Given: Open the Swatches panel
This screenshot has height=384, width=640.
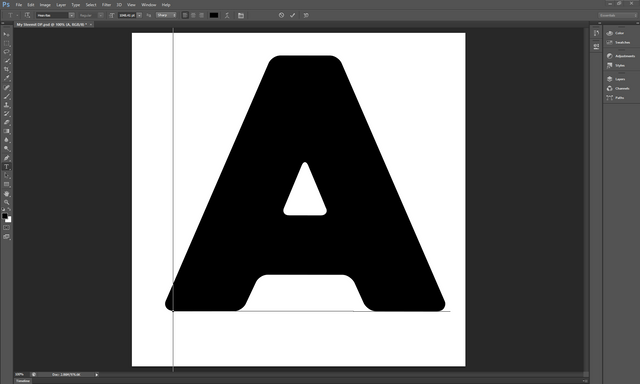Looking at the screenshot, I should click(618, 42).
